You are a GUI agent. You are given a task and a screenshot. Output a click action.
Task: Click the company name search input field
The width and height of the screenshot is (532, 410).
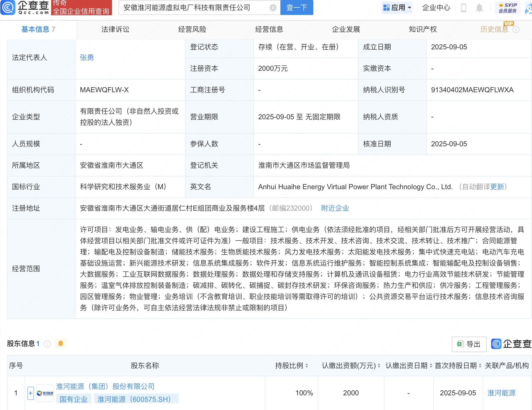194,8
